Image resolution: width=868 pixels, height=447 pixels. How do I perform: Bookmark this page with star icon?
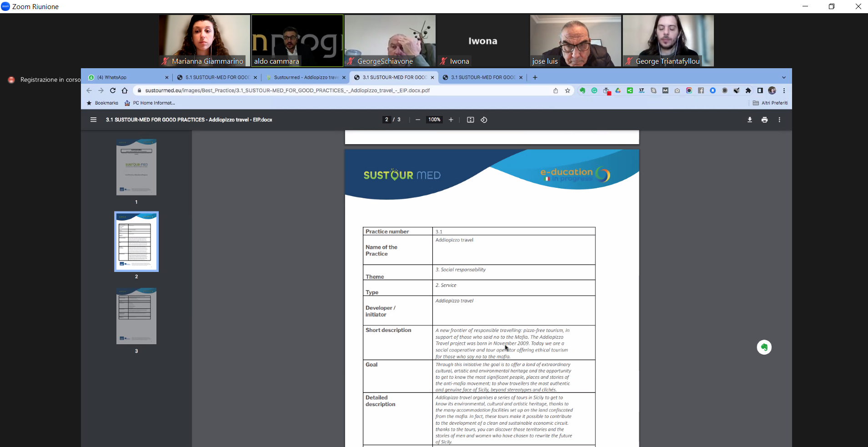(x=567, y=90)
